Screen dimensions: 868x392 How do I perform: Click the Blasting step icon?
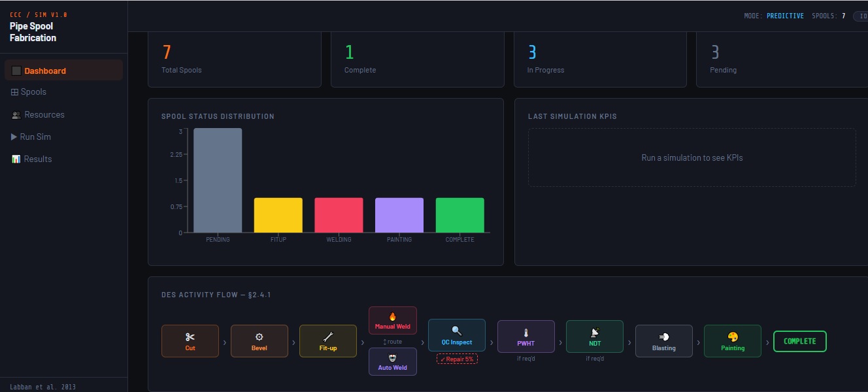(x=663, y=337)
